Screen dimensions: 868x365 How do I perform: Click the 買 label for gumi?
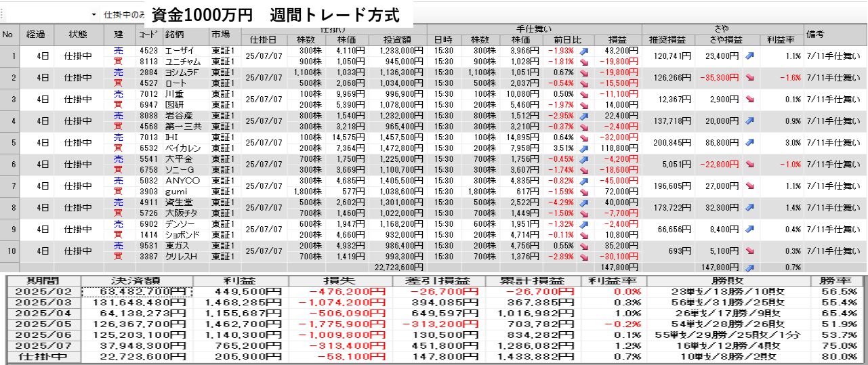click(x=119, y=192)
